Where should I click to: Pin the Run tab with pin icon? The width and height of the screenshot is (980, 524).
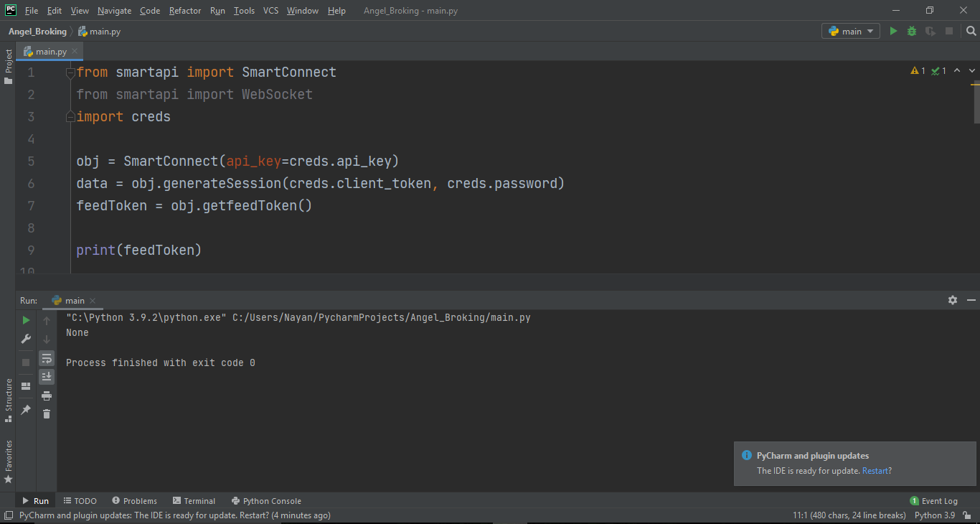click(x=26, y=409)
